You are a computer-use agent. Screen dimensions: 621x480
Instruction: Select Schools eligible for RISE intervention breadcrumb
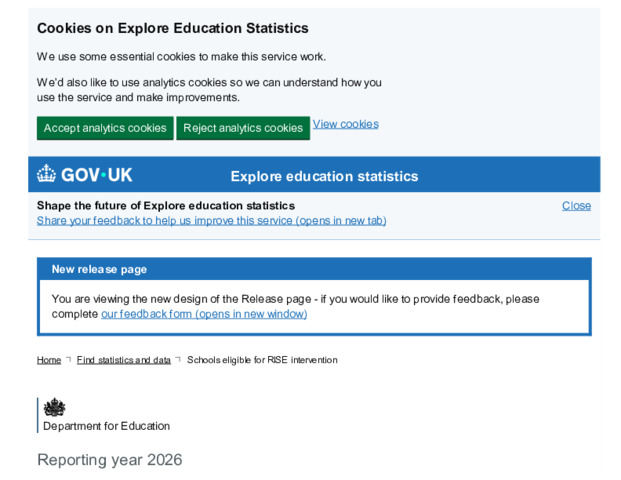(x=262, y=360)
